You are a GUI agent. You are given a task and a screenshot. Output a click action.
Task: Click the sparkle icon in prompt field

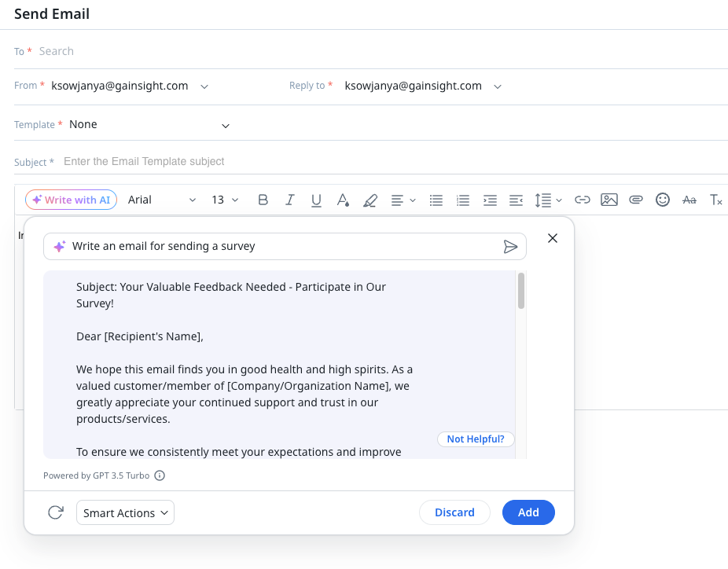(60, 246)
